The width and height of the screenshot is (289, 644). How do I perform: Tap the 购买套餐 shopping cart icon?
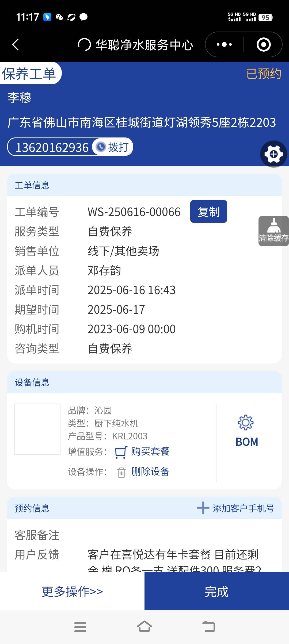121,452
